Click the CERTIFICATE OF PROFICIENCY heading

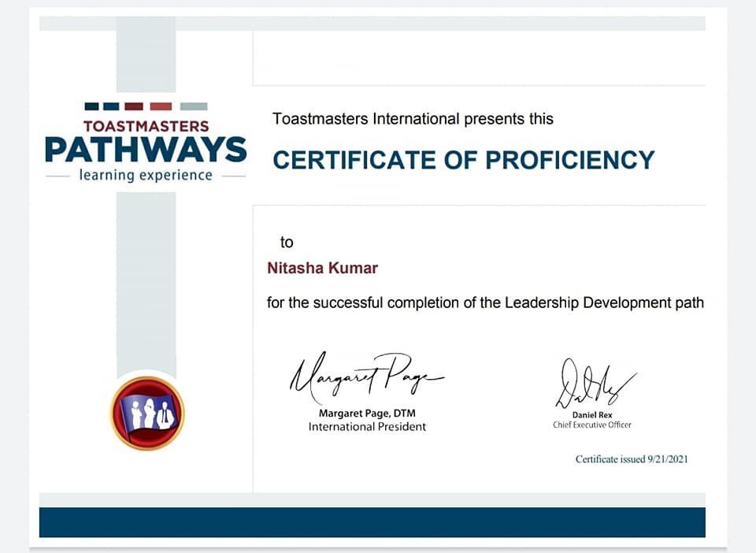[463, 160]
